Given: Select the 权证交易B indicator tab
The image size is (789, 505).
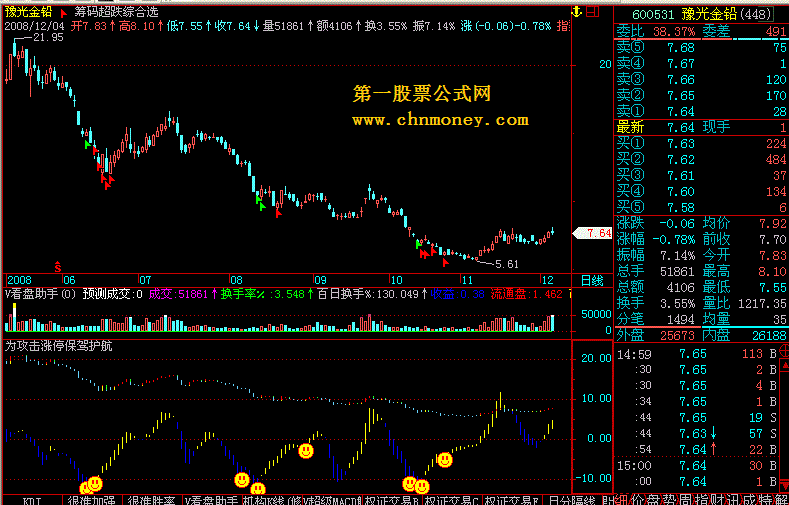Looking at the screenshot, I should click(391, 500).
